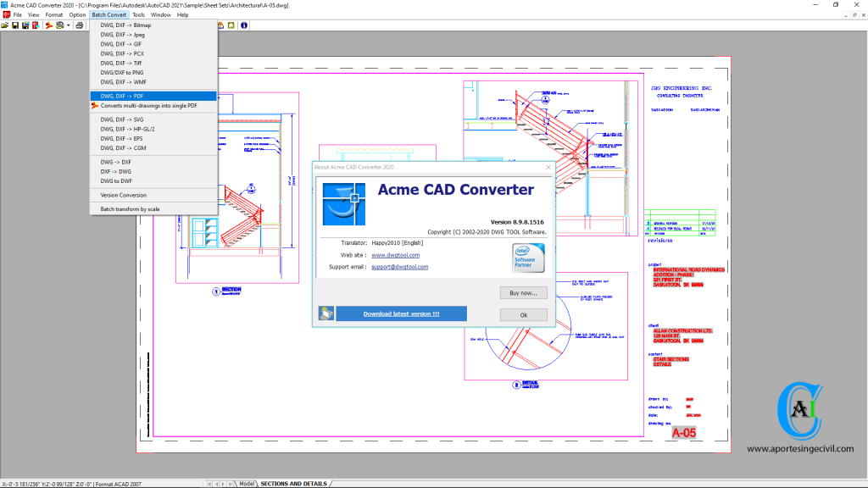Click the 'Buy now...' button
The width and height of the screenshot is (868, 488).
coord(522,292)
